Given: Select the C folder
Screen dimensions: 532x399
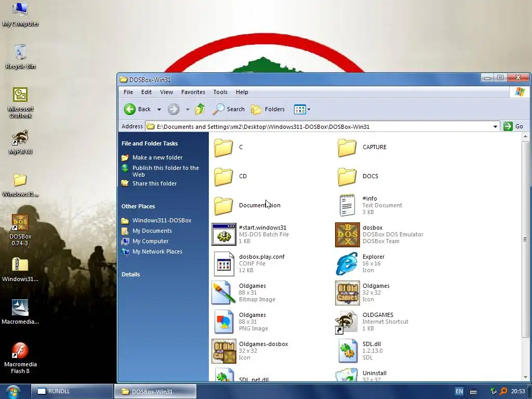Looking at the screenshot, I should (x=229, y=147).
